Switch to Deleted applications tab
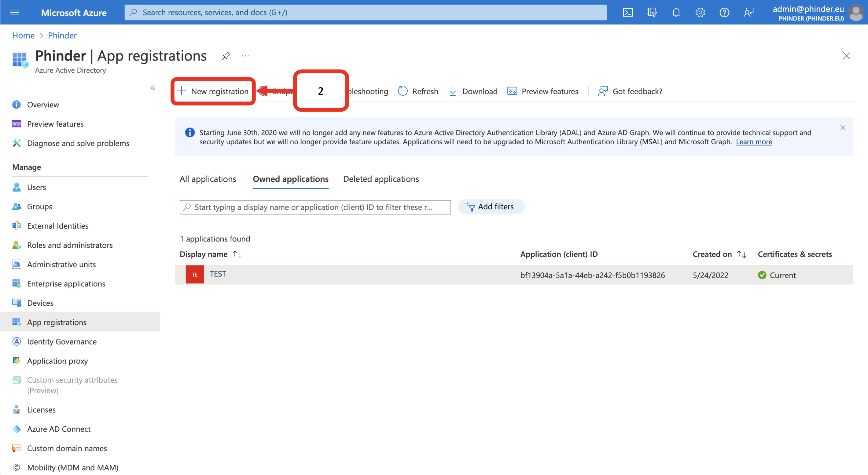 click(x=381, y=179)
